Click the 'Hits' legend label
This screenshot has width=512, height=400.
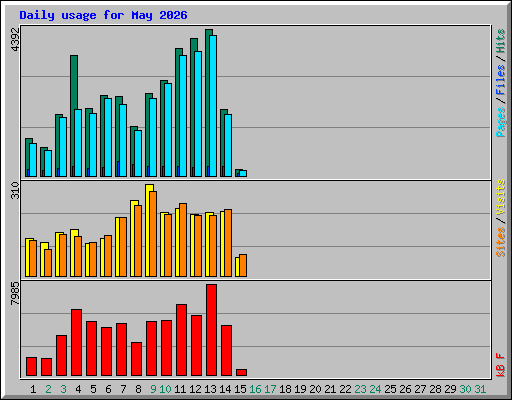[x=500, y=41]
